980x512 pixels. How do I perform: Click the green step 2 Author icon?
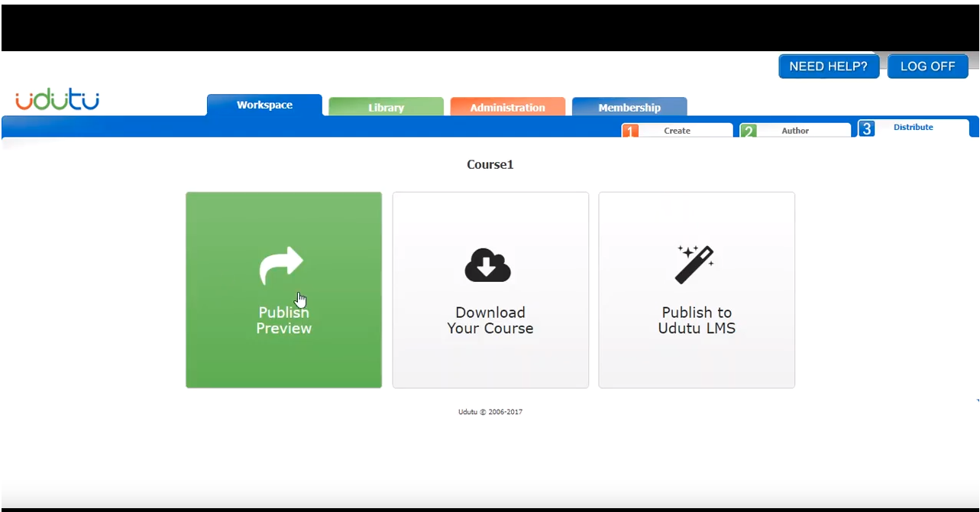[749, 131]
